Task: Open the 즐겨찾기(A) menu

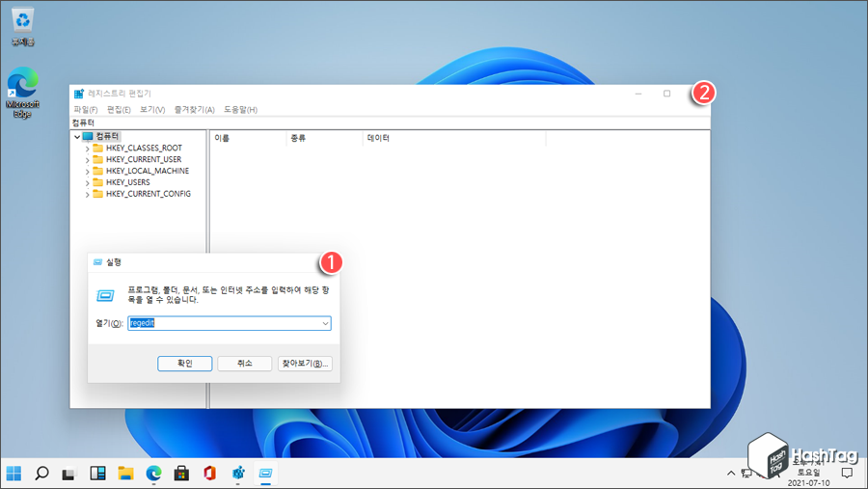Action: [x=194, y=110]
